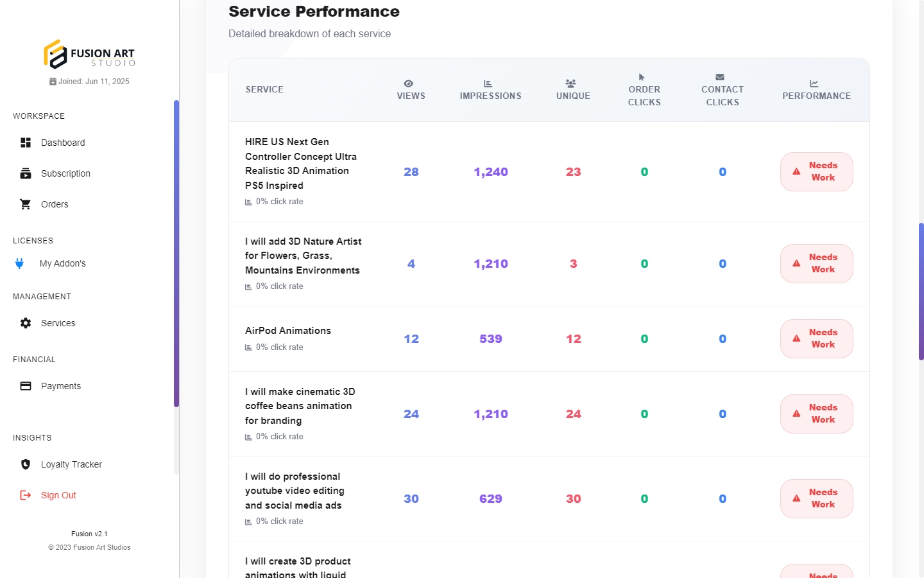
Task: Click the Services gear icon
Action: pos(26,323)
